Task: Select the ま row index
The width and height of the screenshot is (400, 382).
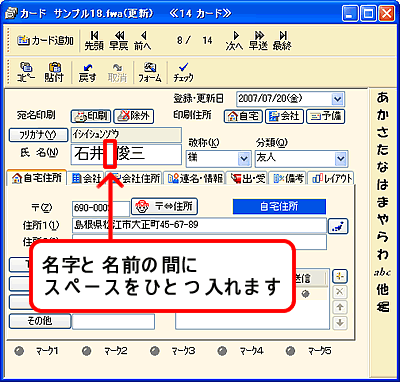Action: [383, 202]
